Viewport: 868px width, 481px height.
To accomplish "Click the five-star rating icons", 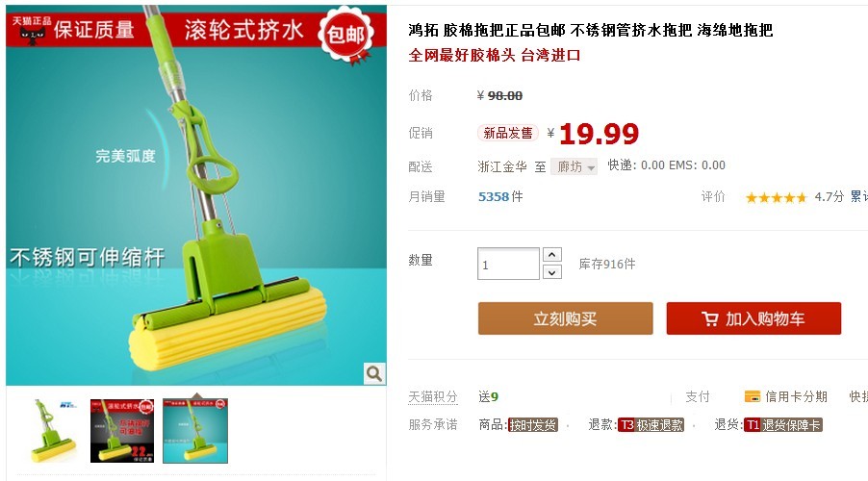I will [776, 197].
